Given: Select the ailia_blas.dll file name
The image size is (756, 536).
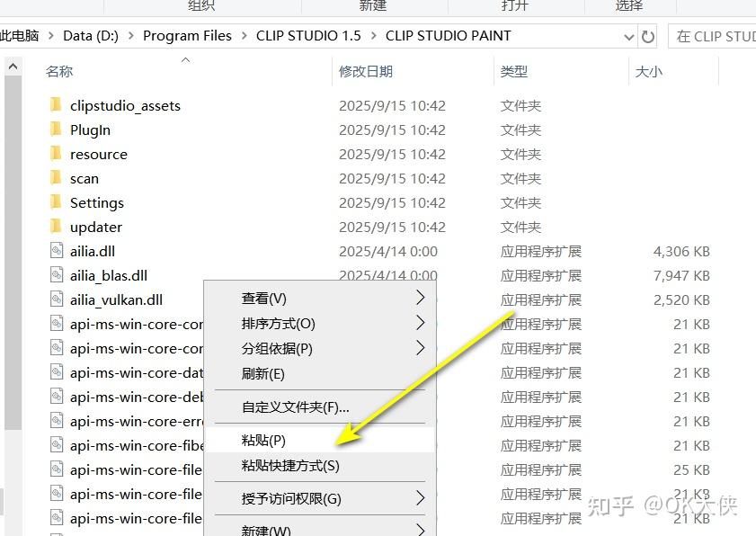Looking at the screenshot, I should pyautogui.click(x=109, y=276).
